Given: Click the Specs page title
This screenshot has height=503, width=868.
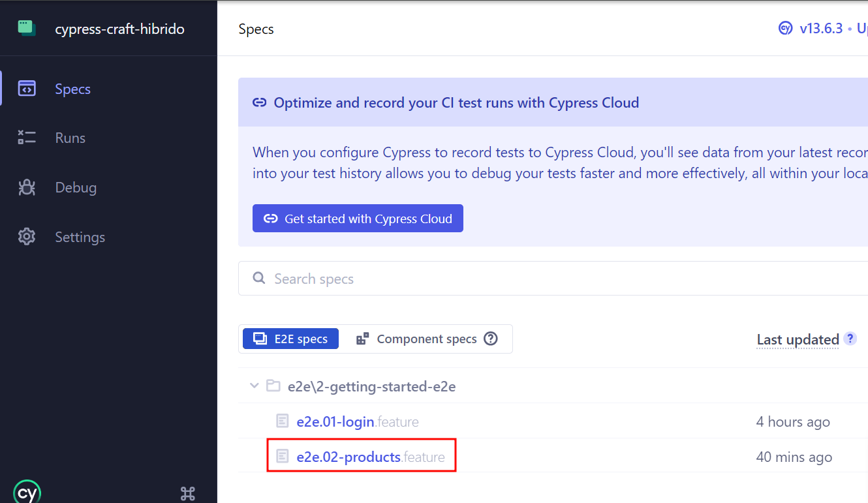Looking at the screenshot, I should click(256, 29).
